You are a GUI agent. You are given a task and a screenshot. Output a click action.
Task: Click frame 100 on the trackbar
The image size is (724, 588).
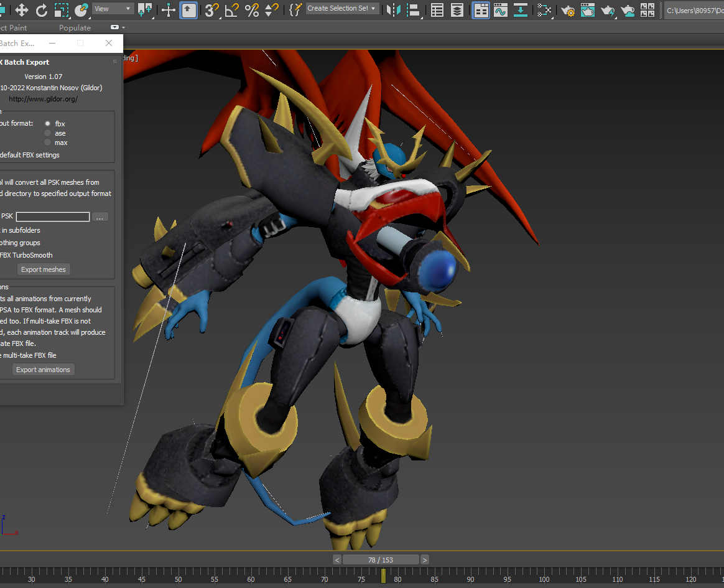[x=544, y=579]
